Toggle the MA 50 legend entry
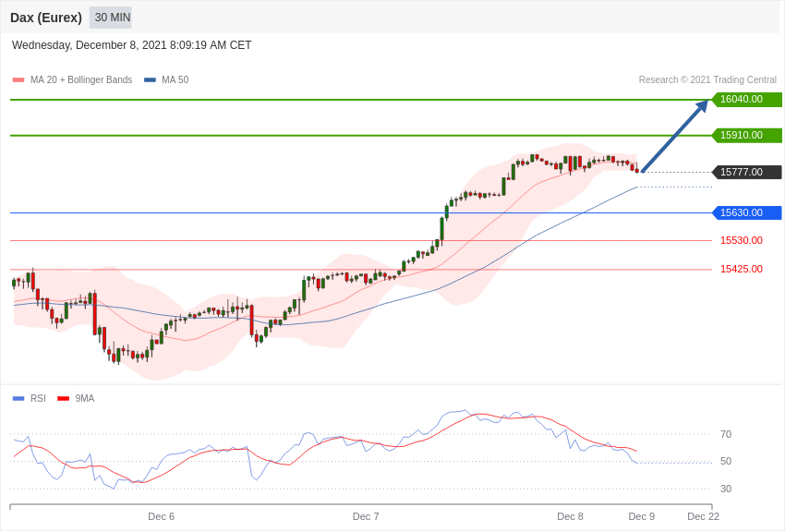785x532 pixels. [x=166, y=80]
